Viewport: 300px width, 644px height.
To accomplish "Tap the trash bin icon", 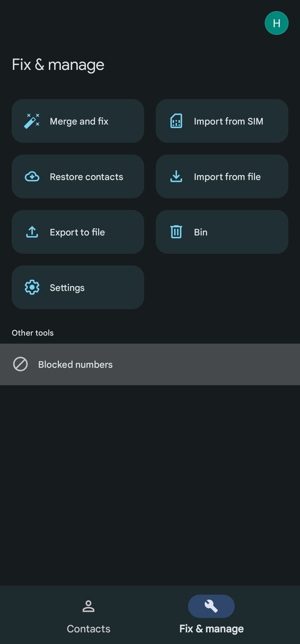I will pos(176,232).
